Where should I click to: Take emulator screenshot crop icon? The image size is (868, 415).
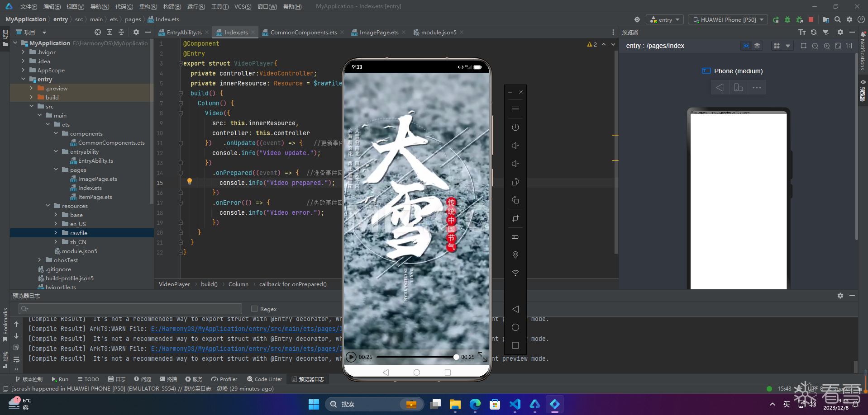click(x=515, y=219)
